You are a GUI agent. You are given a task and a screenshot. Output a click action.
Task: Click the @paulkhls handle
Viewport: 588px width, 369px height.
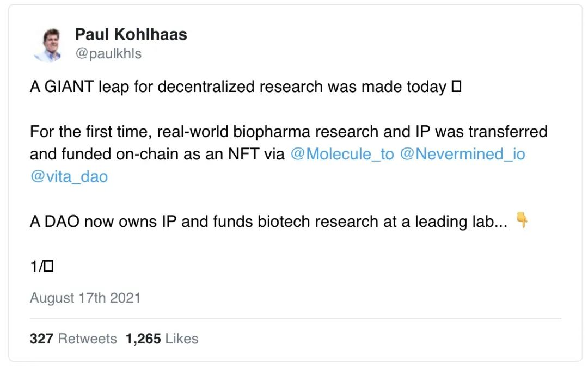tap(108, 54)
